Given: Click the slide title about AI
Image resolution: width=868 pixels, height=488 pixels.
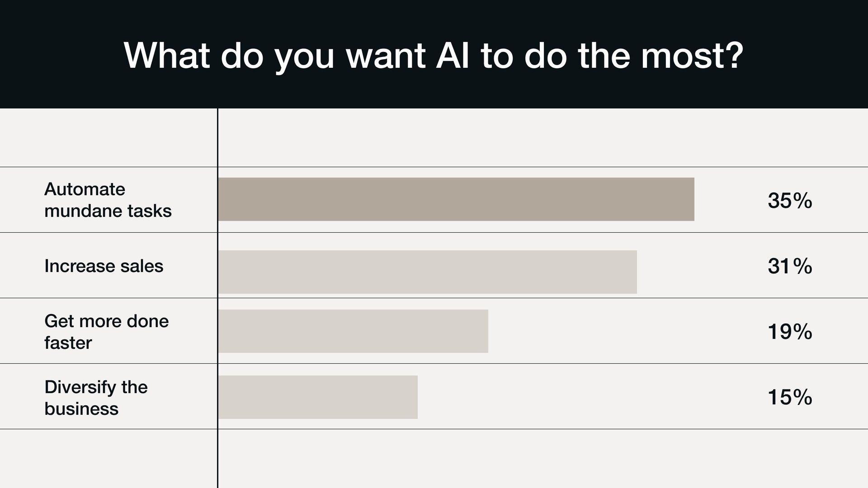Looking at the screenshot, I should click(x=433, y=56).
